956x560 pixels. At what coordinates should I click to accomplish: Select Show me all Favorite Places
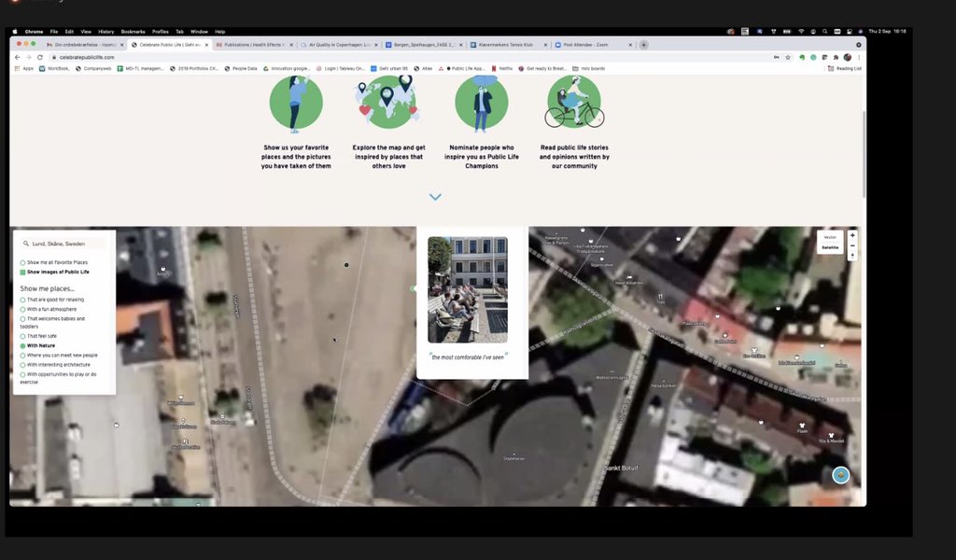point(54,262)
